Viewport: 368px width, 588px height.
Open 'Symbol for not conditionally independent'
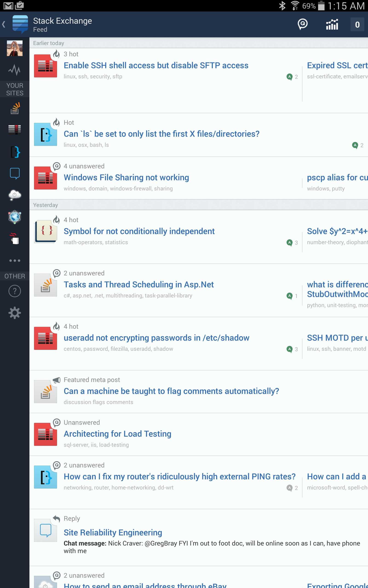(139, 231)
